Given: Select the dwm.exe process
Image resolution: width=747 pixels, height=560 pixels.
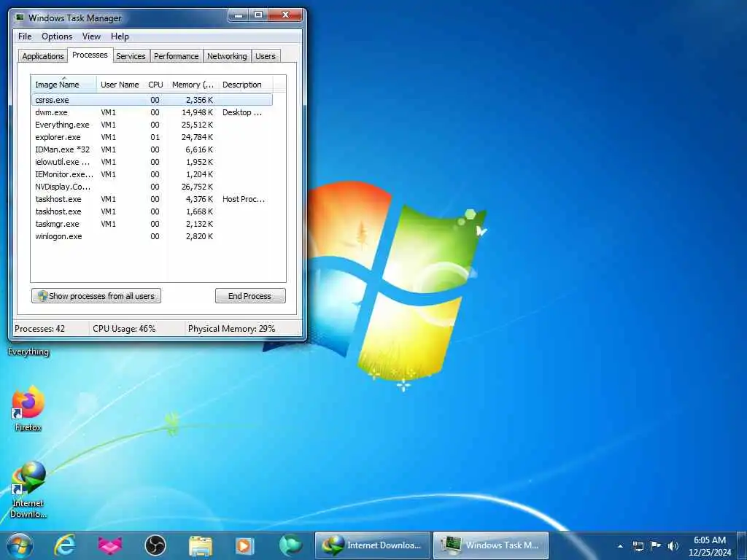Looking at the screenshot, I should 152,112.
